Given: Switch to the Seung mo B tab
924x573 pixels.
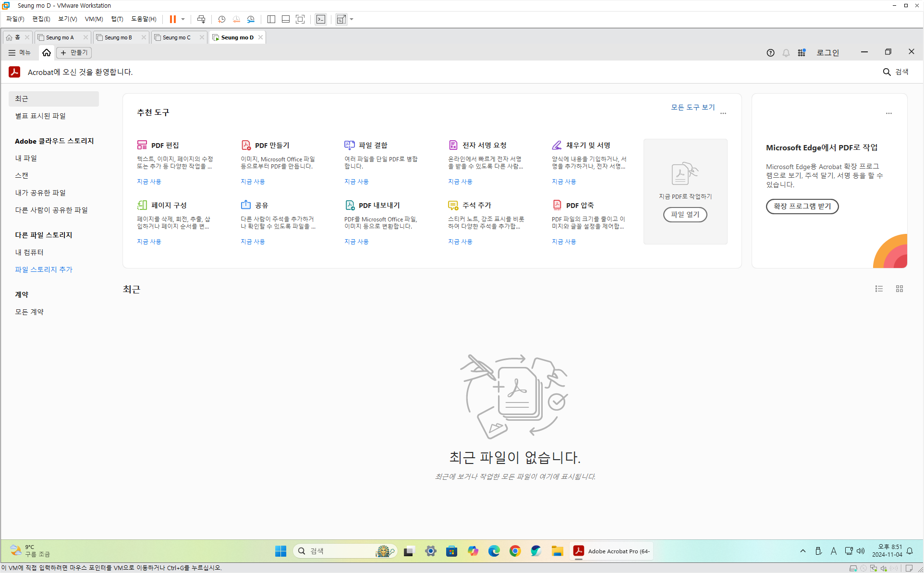Looking at the screenshot, I should [x=118, y=37].
